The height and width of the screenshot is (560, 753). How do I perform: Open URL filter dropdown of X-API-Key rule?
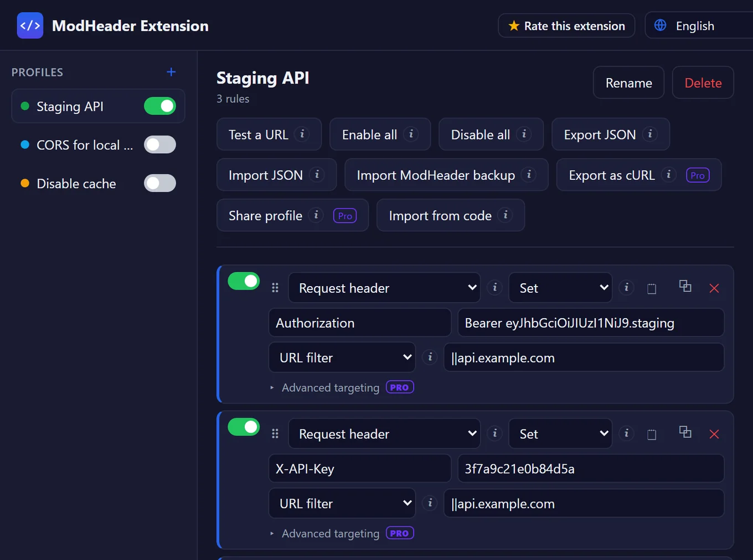[x=342, y=504]
